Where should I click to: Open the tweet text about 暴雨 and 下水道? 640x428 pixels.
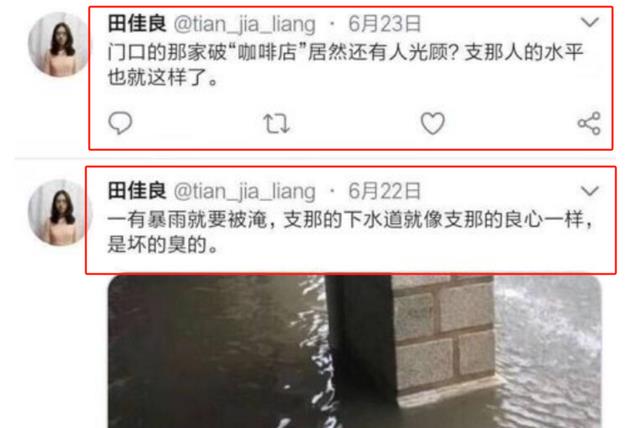pos(350,232)
